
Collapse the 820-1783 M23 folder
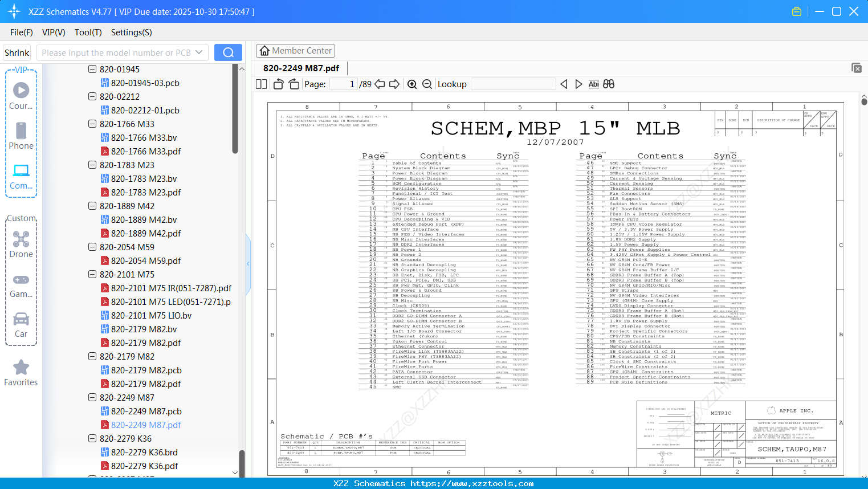click(x=92, y=165)
